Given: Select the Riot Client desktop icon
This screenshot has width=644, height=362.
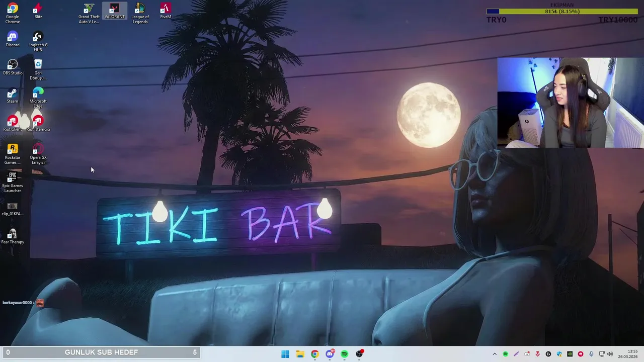Looking at the screenshot, I should click(13, 124).
